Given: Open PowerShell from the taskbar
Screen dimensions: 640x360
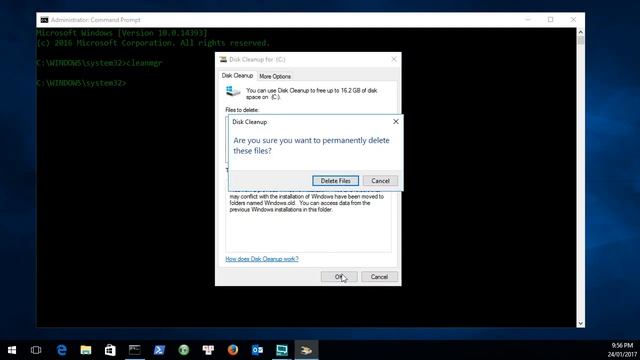Looking at the screenshot, I should tap(159, 350).
